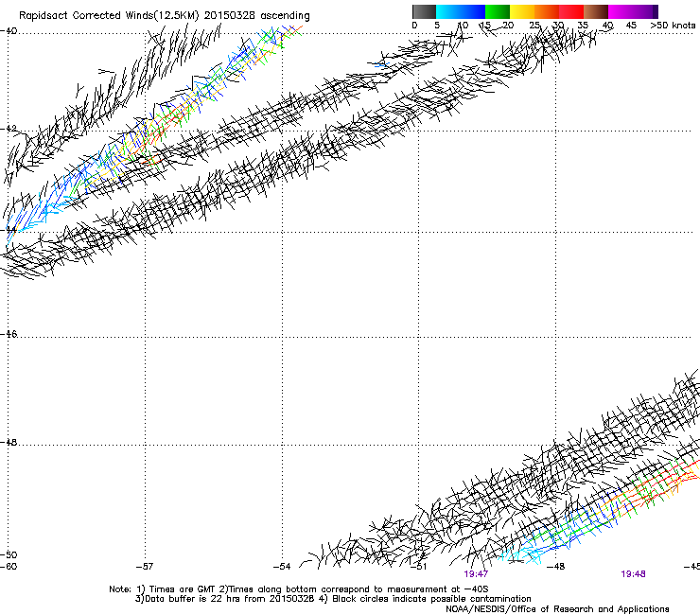
Task: Click the '-48' latitude label on left axis
Action: (x=9, y=442)
